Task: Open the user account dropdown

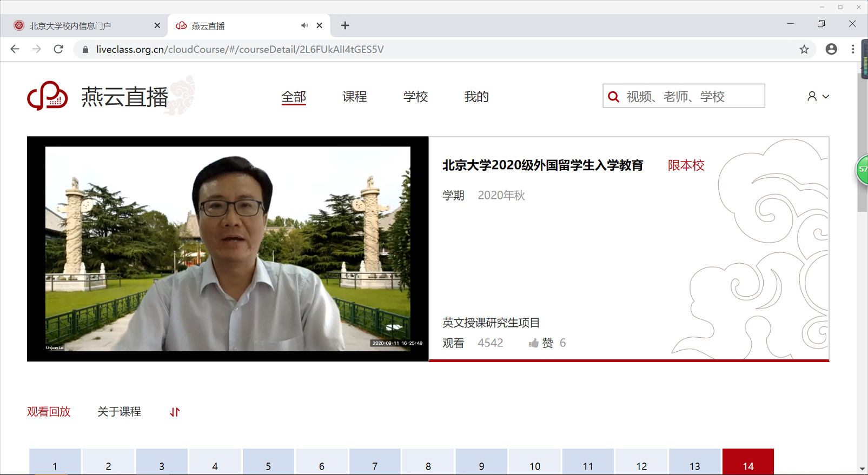Action: (818, 96)
